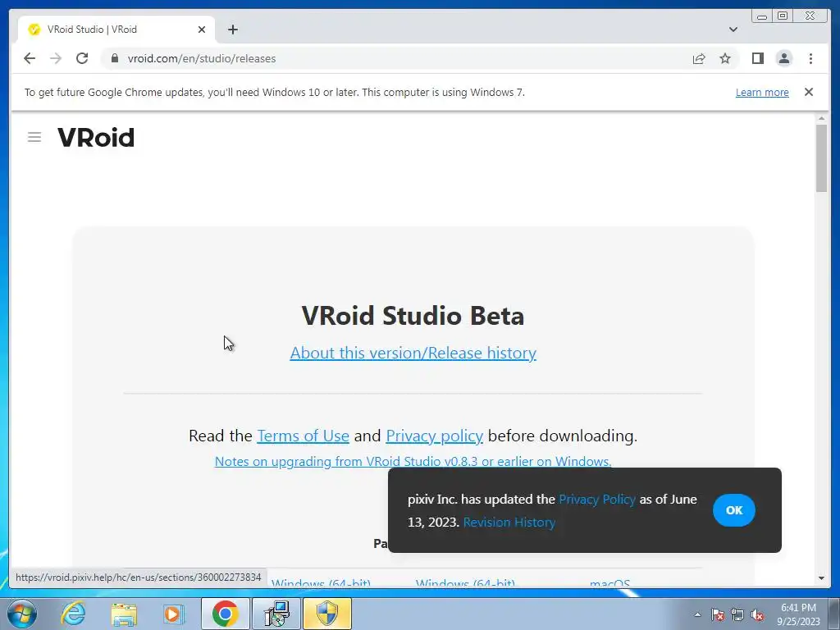Viewport: 840px width, 630px height.
Task: Open the Revision History link
Action: click(x=509, y=523)
